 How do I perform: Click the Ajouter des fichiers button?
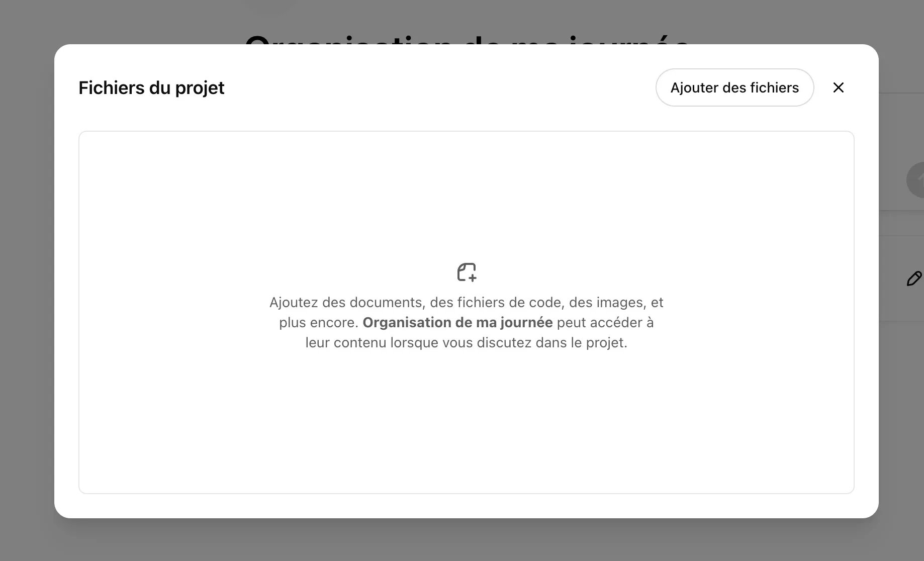[734, 87]
